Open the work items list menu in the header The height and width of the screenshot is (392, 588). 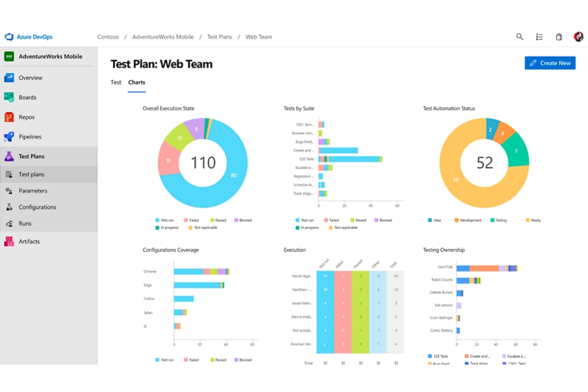539,37
